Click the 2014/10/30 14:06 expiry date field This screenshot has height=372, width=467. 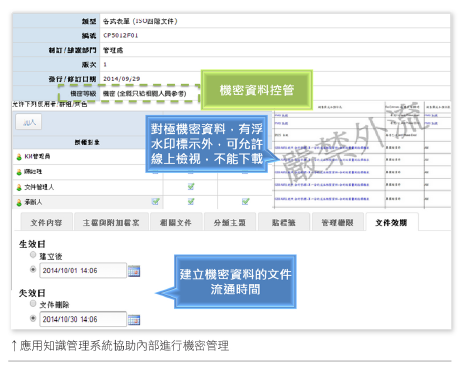83,319
